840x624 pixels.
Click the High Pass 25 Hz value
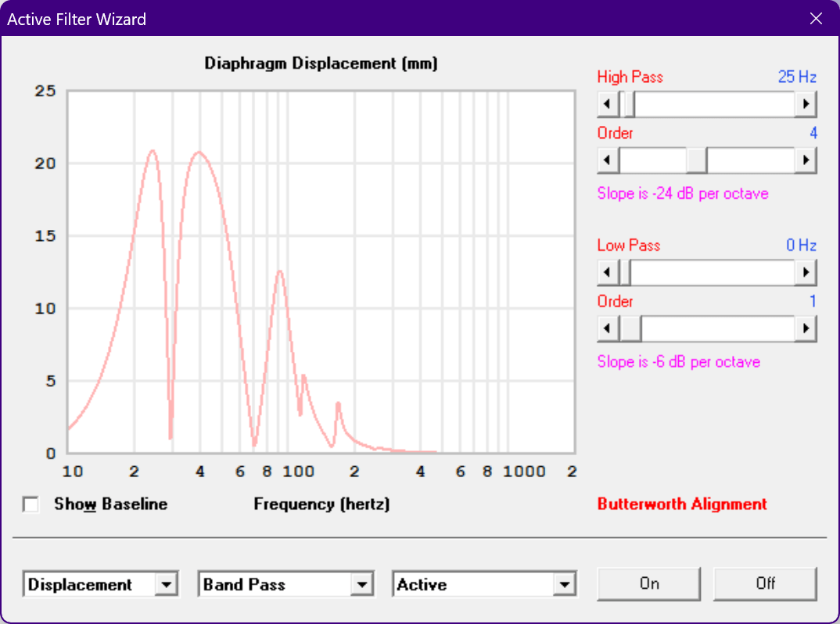coord(797,77)
